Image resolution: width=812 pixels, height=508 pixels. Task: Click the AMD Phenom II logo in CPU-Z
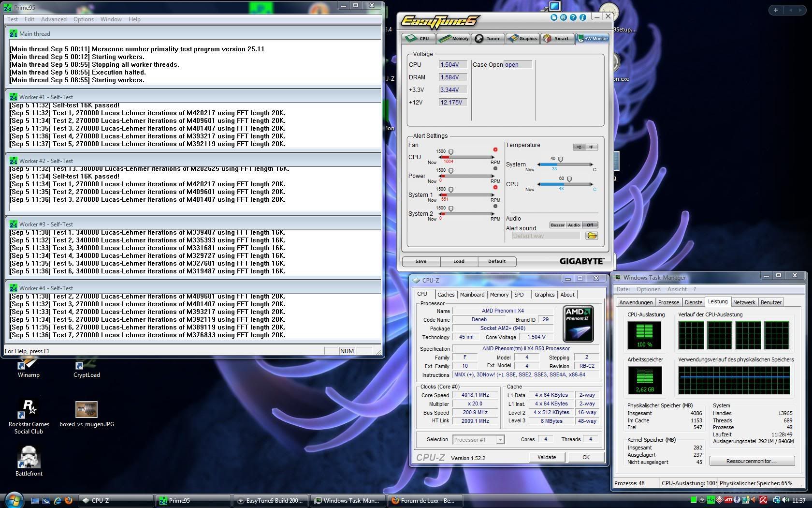(579, 324)
